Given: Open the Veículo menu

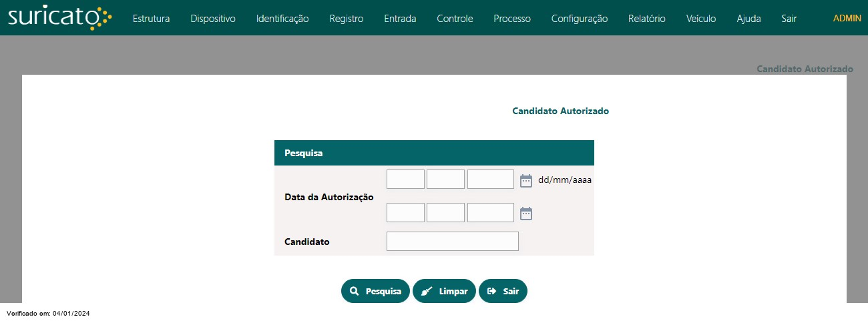Looking at the screenshot, I should click(701, 19).
